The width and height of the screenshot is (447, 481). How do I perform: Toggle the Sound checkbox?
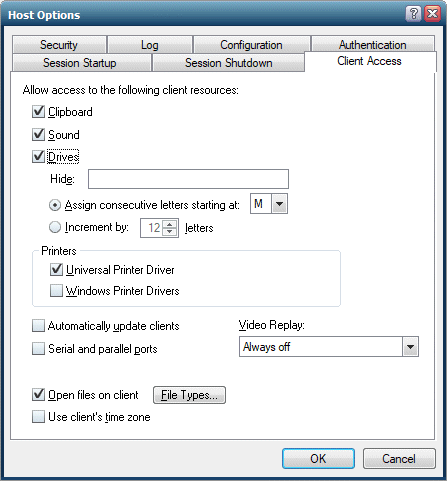coord(38,135)
